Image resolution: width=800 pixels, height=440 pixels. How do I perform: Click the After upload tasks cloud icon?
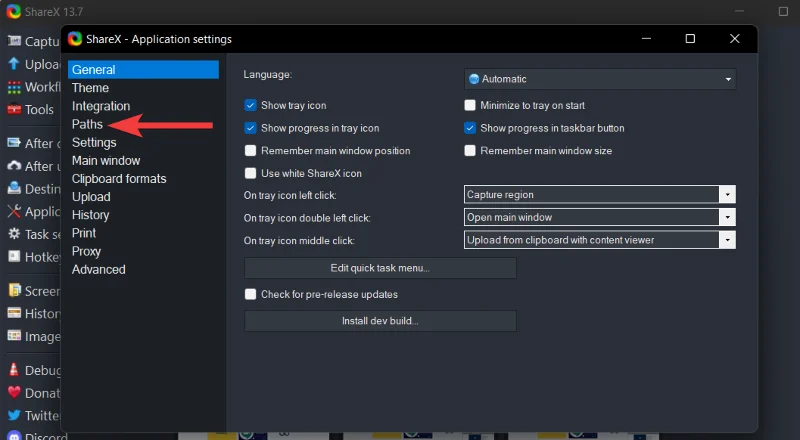(x=14, y=166)
